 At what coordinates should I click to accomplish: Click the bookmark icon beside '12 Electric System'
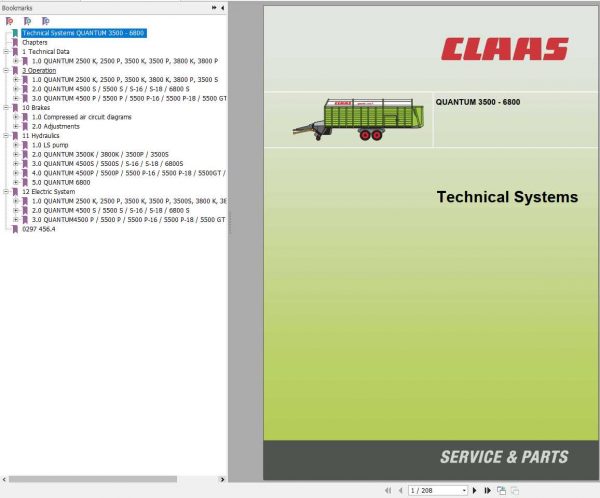pos(15,191)
